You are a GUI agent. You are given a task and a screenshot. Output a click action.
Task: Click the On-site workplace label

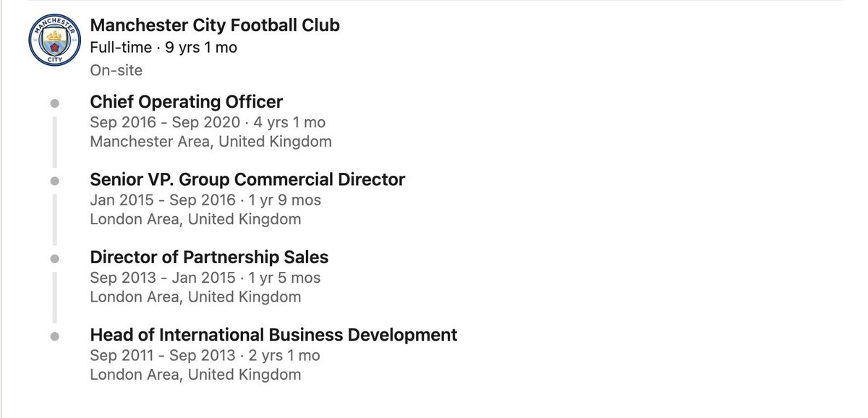point(116,70)
